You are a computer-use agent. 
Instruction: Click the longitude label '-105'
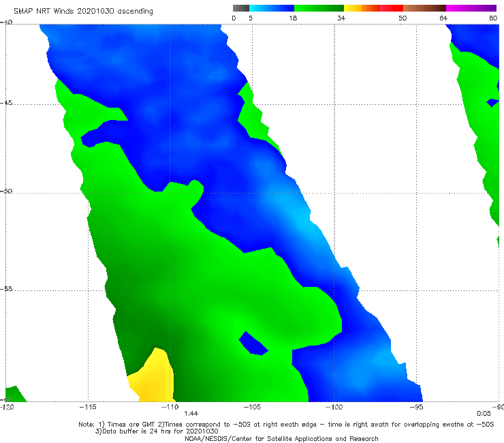point(252,407)
